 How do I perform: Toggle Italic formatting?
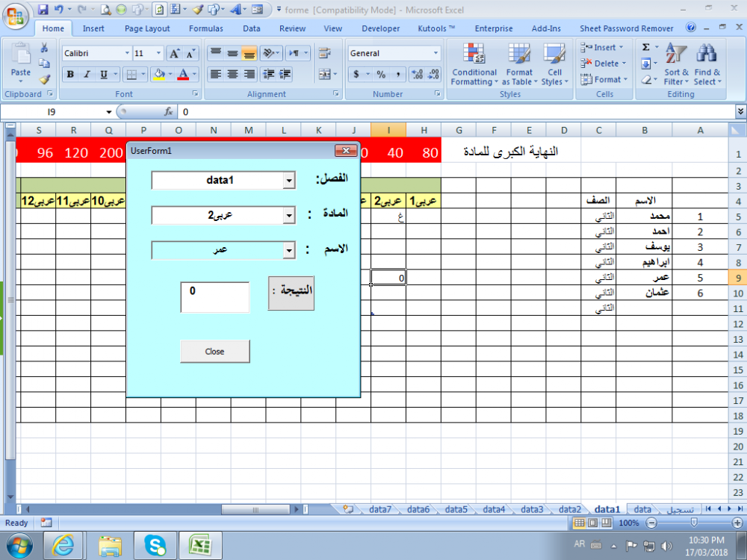(87, 74)
